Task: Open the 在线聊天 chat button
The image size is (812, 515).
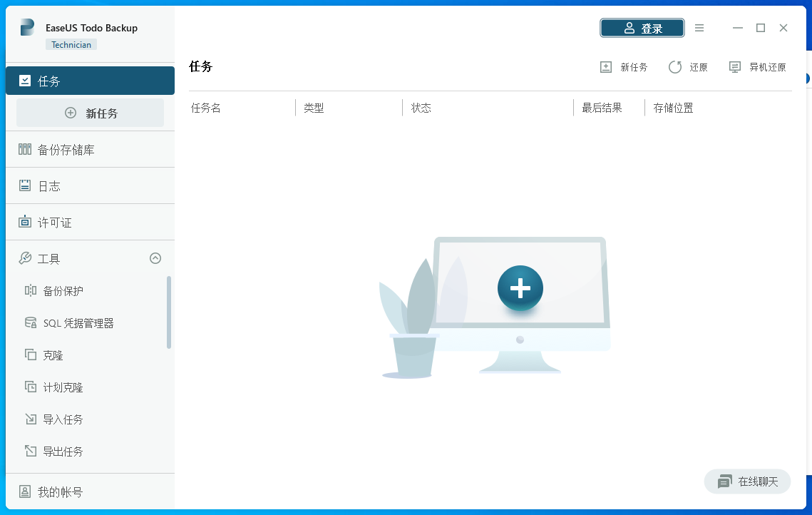Action: tap(747, 482)
